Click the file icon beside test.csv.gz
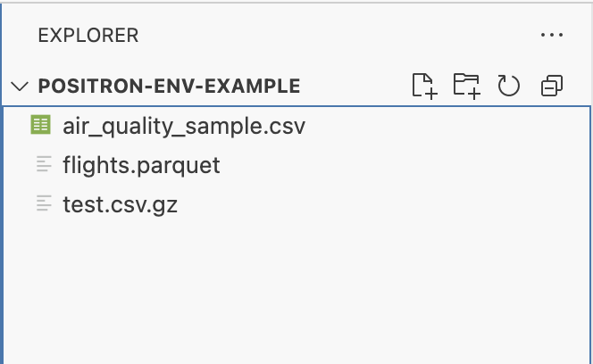Image resolution: width=593 pixels, height=364 pixels. pos(42,204)
